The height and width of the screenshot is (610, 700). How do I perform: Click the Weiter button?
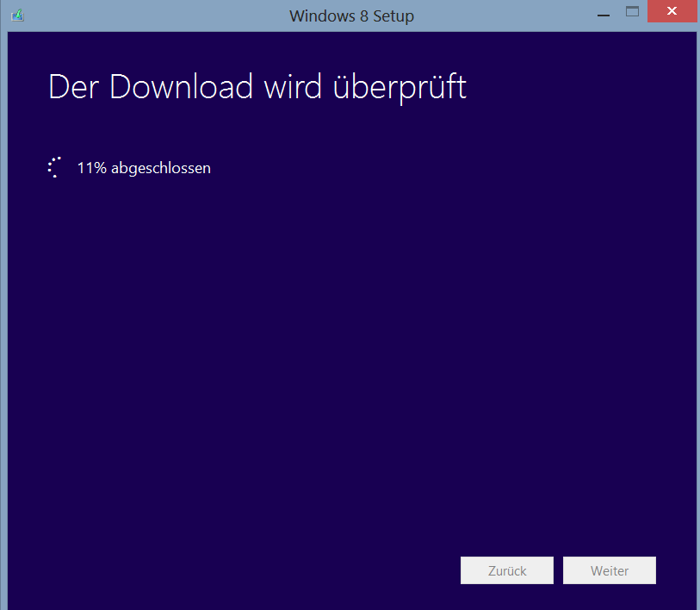[x=610, y=570]
